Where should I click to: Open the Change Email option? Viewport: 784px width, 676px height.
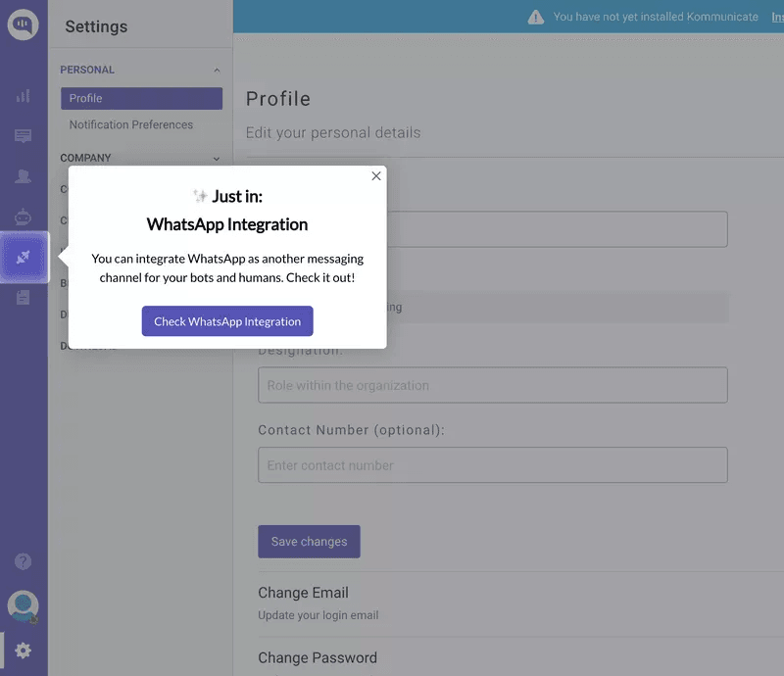click(x=303, y=593)
